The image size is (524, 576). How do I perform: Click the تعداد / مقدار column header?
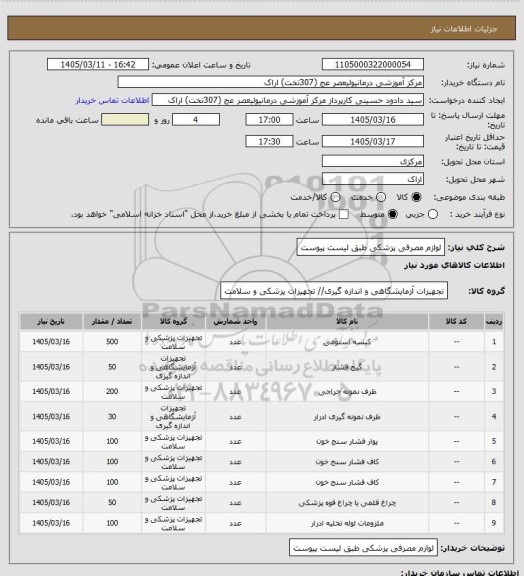[x=112, y=321]
